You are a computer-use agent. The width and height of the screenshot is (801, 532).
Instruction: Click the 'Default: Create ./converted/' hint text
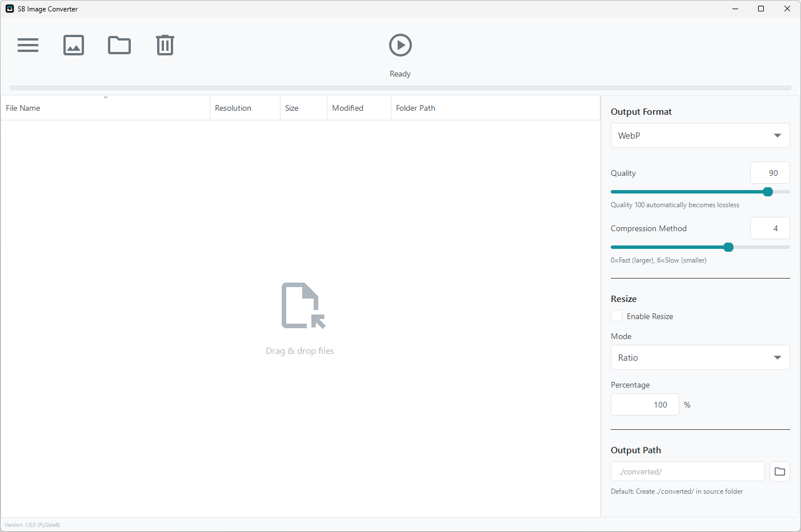click(x=677, y=491)
